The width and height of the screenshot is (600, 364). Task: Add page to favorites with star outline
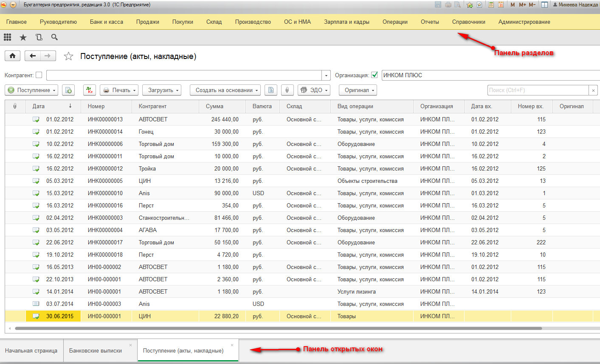click(68, 56)
